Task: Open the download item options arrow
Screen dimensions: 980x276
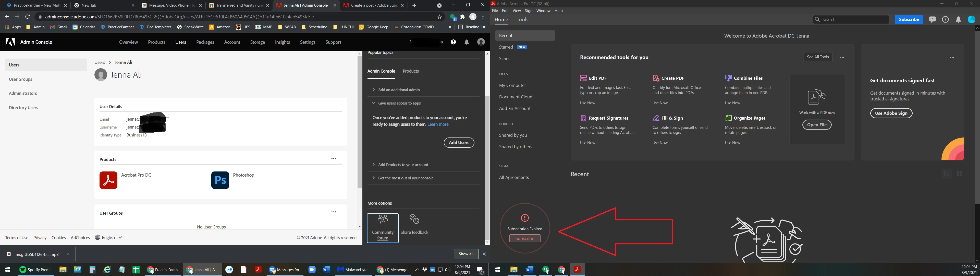Action: click(x=68, y=254)
